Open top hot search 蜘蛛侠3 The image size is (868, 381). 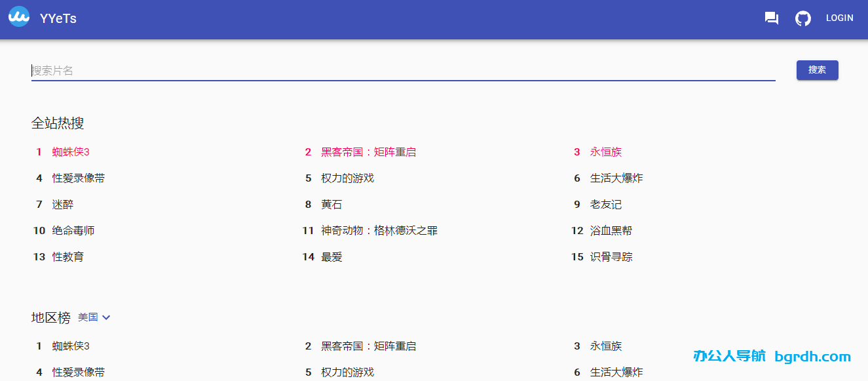coord(71,152)
